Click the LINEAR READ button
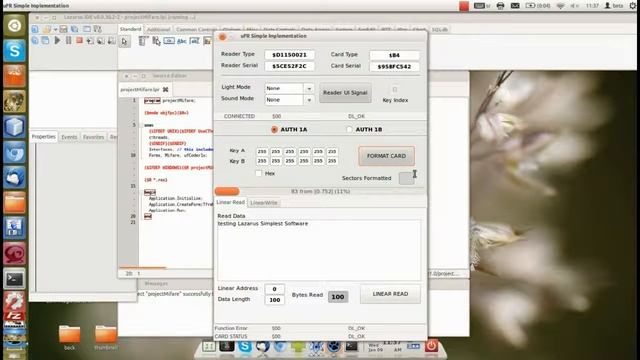Image resolution: width=640 pixels, height=360 pixels. coord(390,294)
